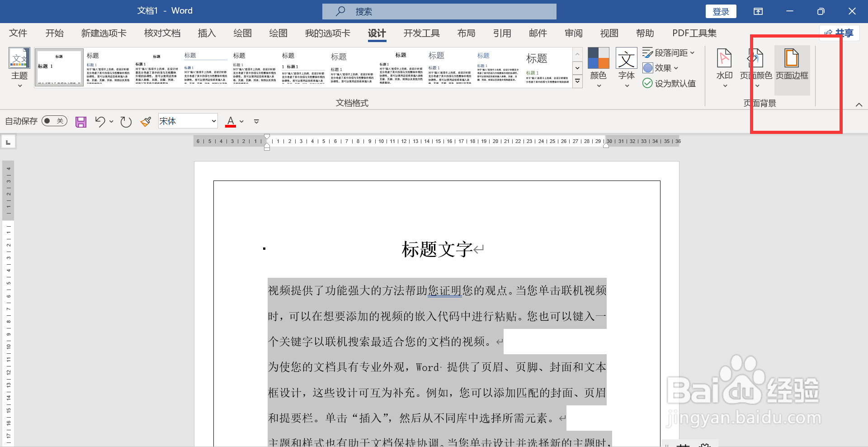
Task: Click the Format Painter brush icon
Action: click(x=146, y=121)
